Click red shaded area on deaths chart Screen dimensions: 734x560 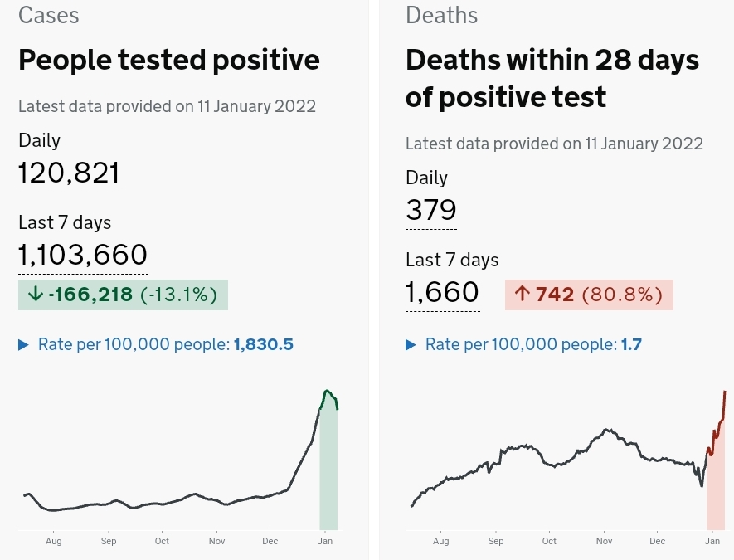tap(716, 498)
